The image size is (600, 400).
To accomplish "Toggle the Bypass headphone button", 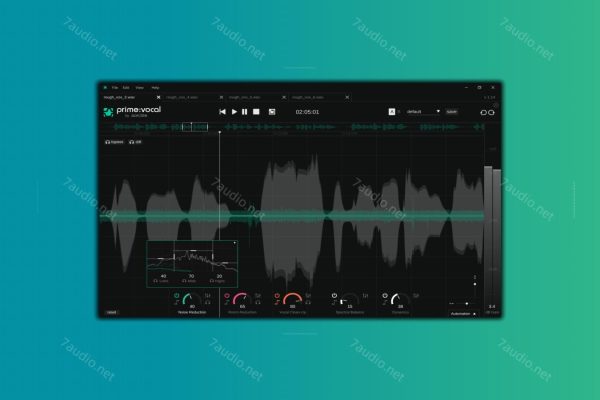I will [114, 142].
